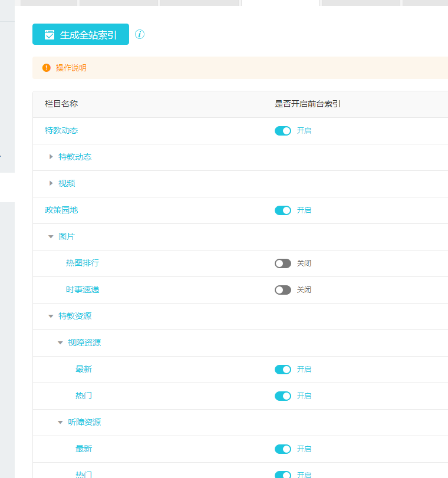Collapse the 图片 tree node
448x478 pixels.
pyautogui.click(x=51, y=237)
